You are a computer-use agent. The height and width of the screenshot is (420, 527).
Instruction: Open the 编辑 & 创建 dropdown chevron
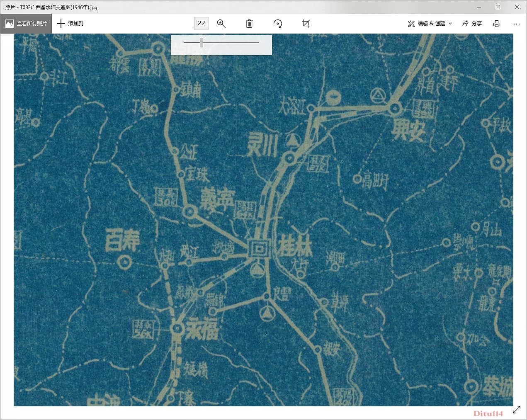450,24
